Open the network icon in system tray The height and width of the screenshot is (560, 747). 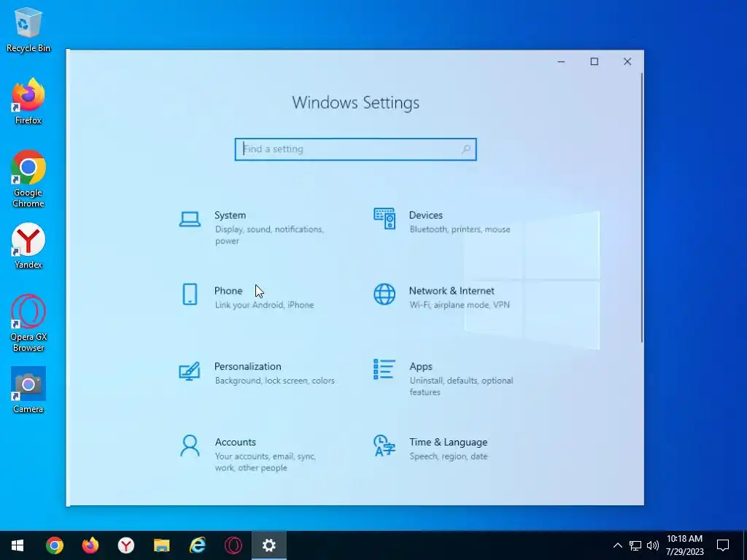pos(635,545)
